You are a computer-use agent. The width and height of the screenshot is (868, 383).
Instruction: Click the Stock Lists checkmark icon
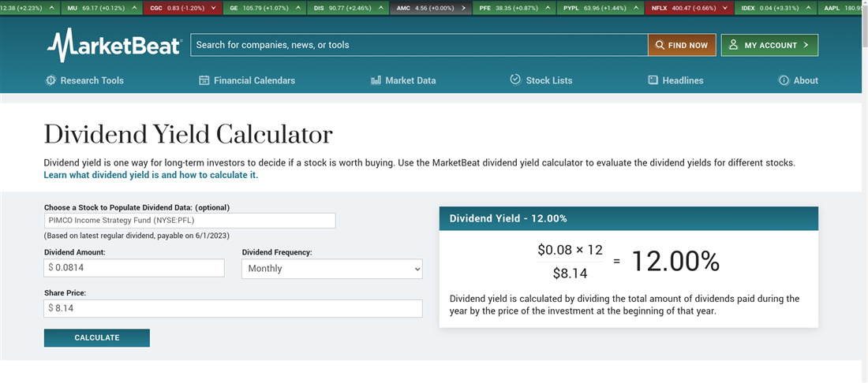515,80
